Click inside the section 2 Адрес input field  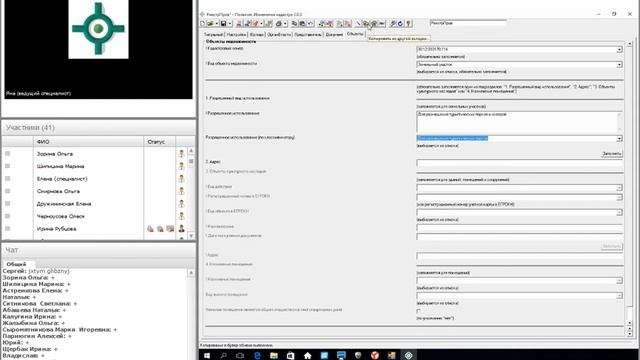click(519, 163)
